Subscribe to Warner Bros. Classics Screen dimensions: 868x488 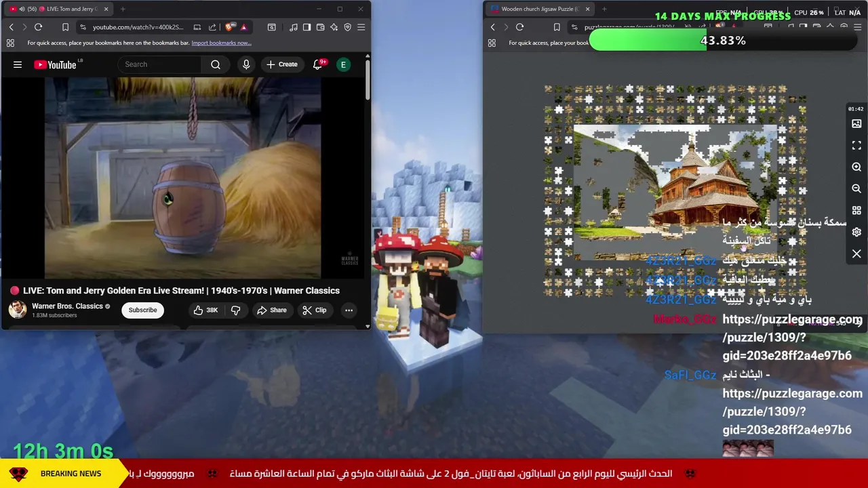[142, 310]
